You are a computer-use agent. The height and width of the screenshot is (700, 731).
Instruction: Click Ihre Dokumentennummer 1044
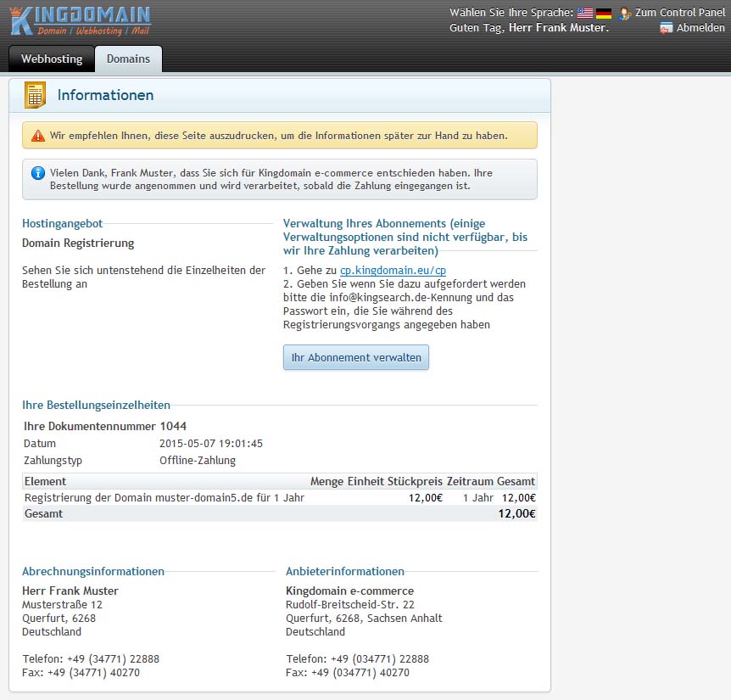click(x=105, y=426)
